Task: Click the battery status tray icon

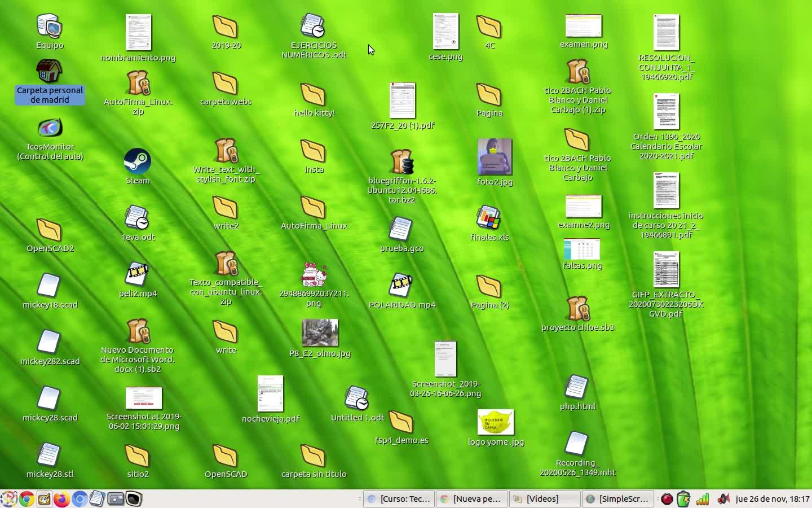Action: [683, 499]
